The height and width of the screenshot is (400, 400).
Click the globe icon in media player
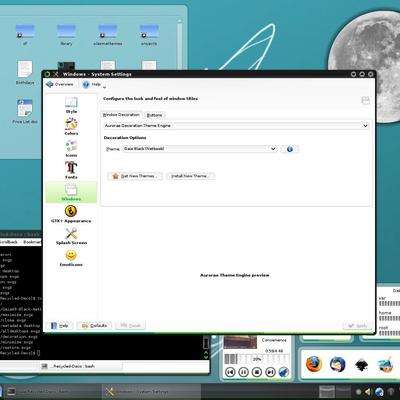pos(283,372)
